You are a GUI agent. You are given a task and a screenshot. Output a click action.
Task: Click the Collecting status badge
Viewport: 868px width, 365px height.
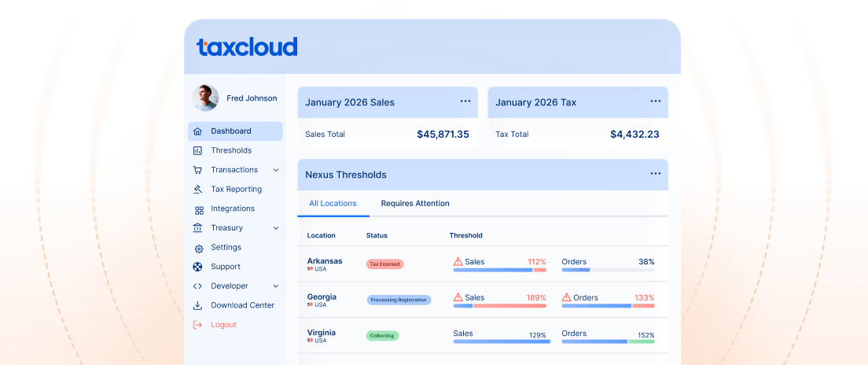pos(382,336)
